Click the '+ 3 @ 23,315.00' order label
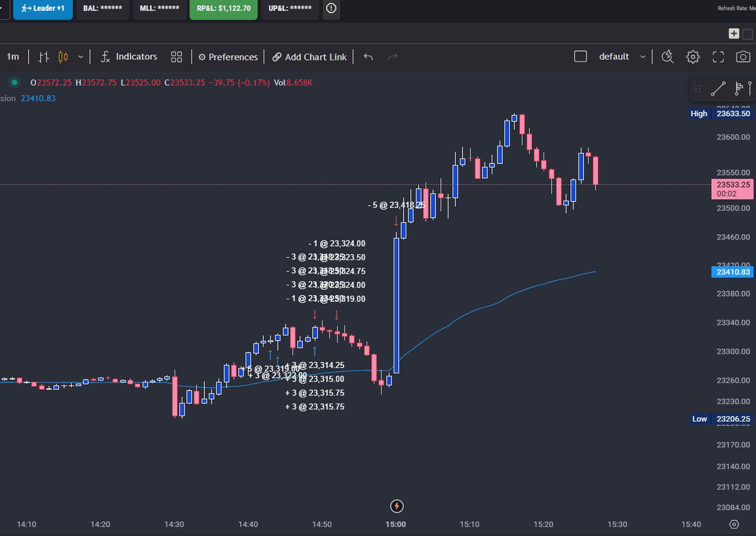The height and width of the screenshot is (536, 756). pos(315,379)
